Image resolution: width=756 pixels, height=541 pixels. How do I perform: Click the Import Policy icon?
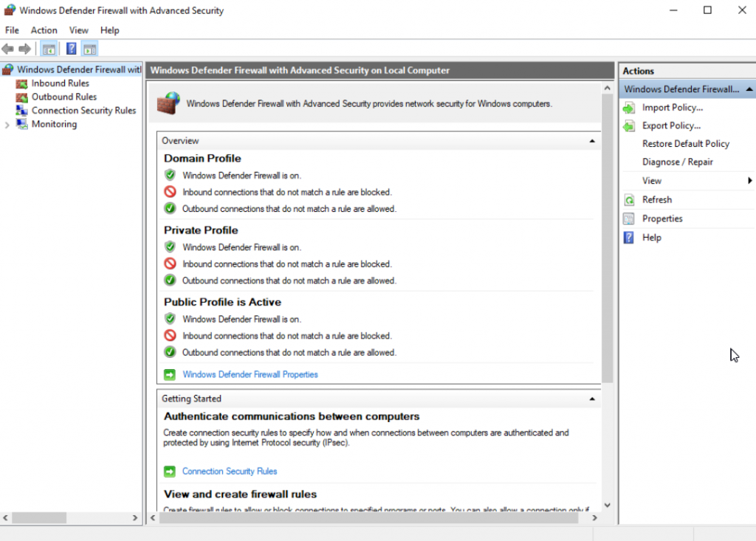click(x=628, y=107)
